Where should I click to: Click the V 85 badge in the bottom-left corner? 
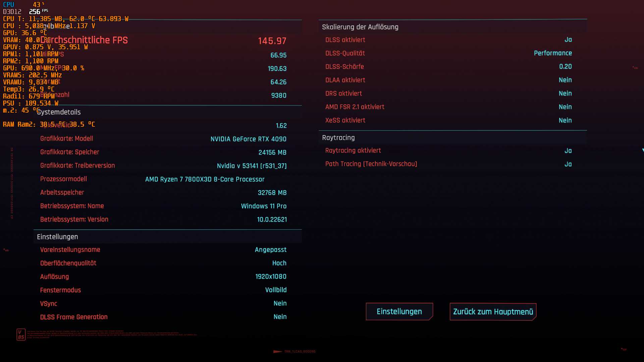(21, 334)
